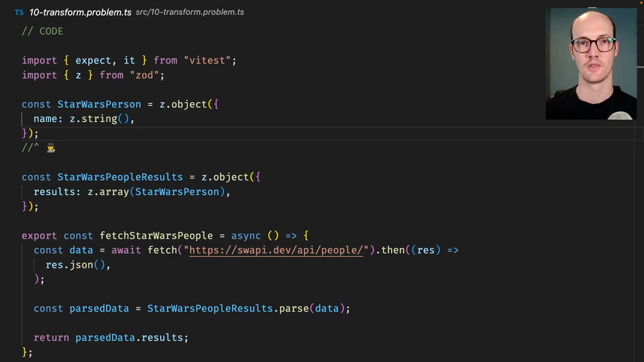Click the presenter webcam video overlay

coord(591,64)
